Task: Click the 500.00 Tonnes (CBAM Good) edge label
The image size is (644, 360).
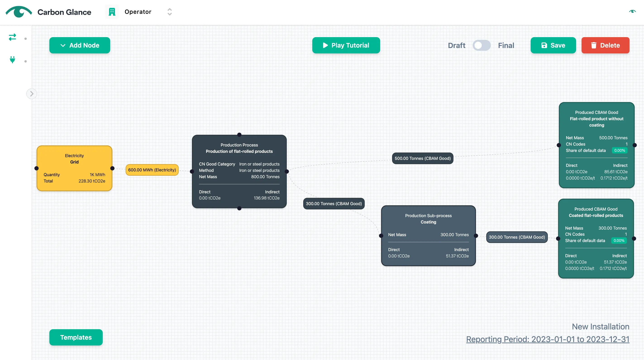Action: (x=422, y=158)
